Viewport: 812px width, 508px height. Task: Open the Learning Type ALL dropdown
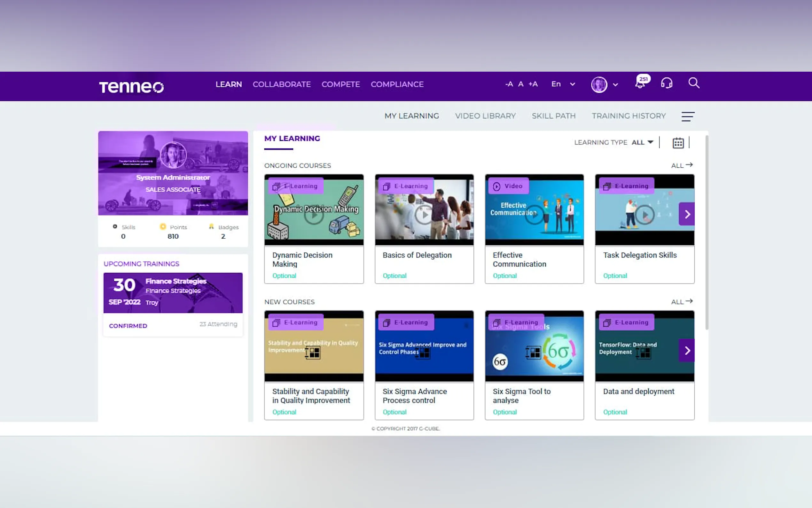pyautogui.click(x=642, y=142)
